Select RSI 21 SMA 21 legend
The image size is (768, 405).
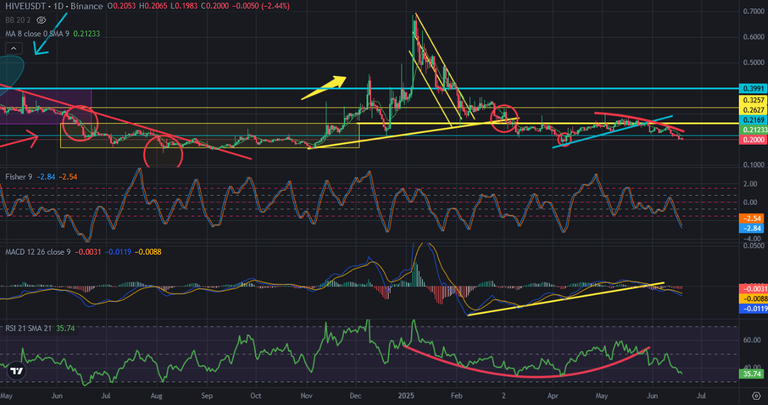(28, 328)
